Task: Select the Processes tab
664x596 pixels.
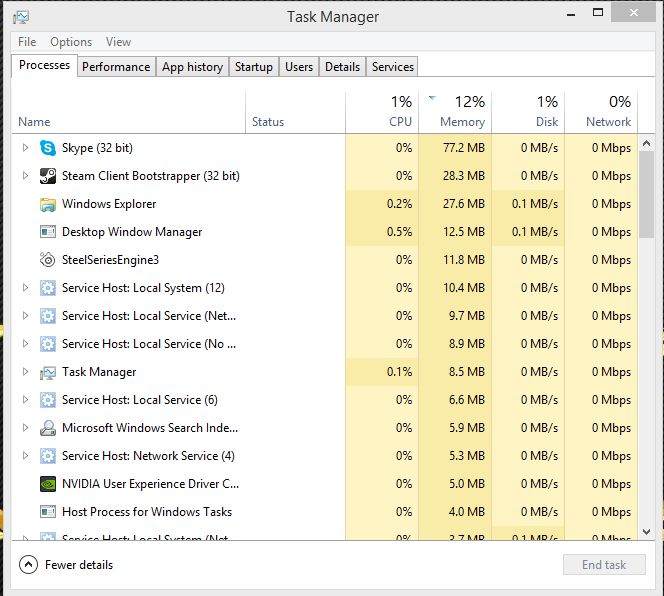Action: (44, 65)
